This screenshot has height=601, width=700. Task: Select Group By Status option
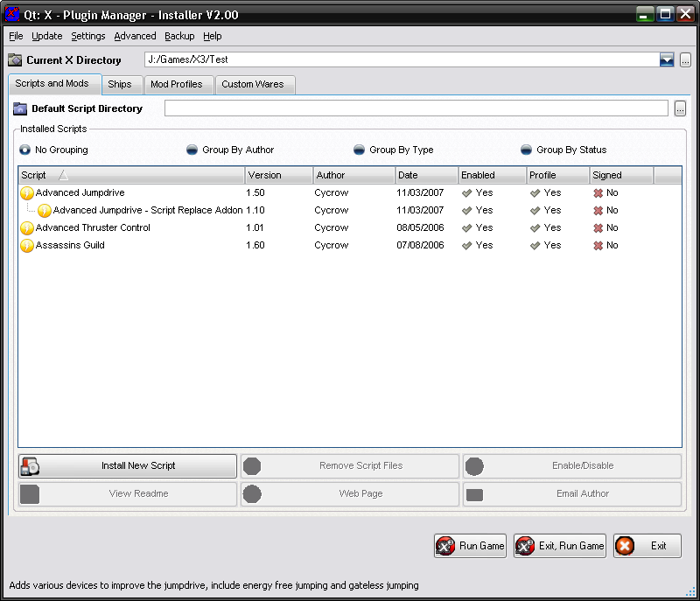point(526,150)
